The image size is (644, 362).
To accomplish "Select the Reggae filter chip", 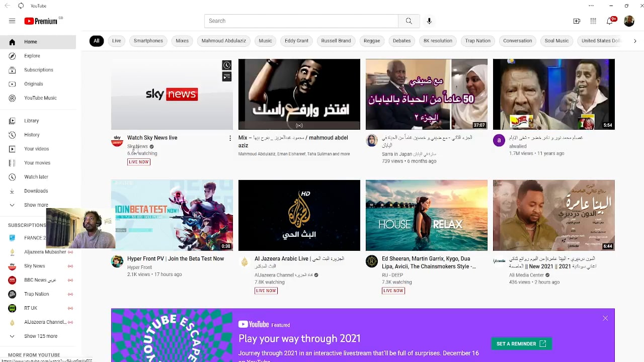I will pyautogui.click(x=372, y=41).
